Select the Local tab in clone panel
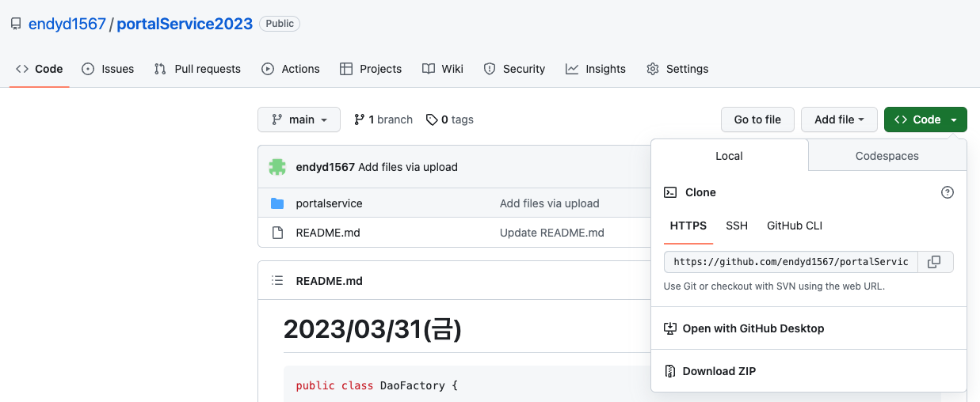This screenshot has width=980, height=402. coord(729,156)
